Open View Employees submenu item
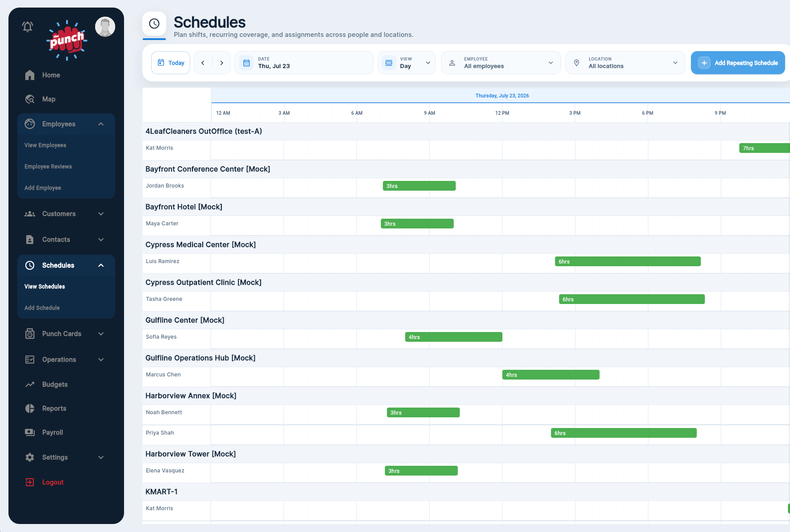 click(x=45, y=145)
